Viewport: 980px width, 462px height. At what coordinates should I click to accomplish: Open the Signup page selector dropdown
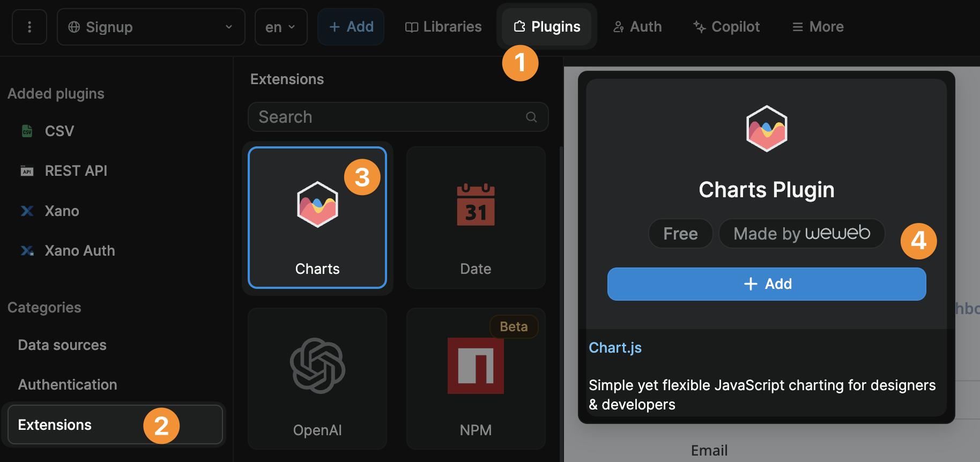click(x=151, y=26)
